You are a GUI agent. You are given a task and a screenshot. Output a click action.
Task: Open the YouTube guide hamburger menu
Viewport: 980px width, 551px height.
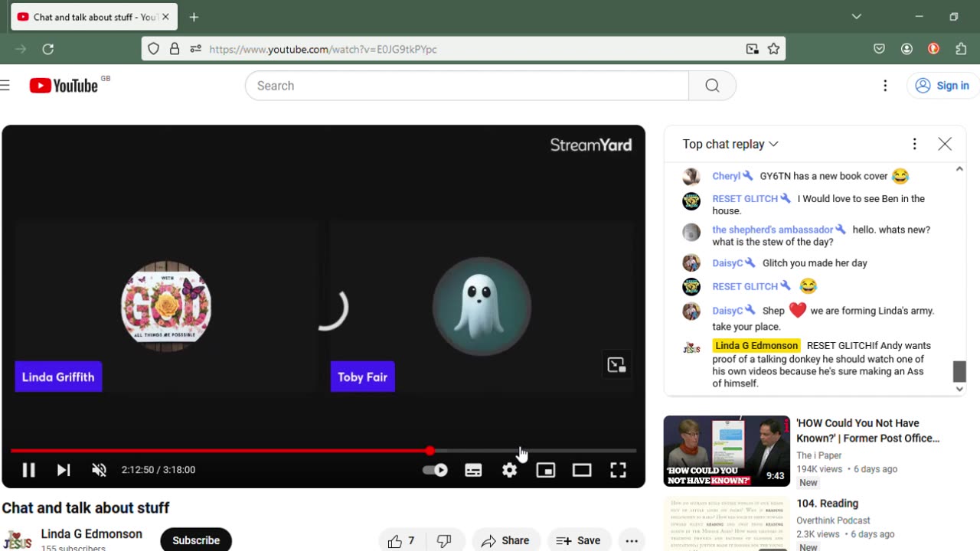(5, 86)
